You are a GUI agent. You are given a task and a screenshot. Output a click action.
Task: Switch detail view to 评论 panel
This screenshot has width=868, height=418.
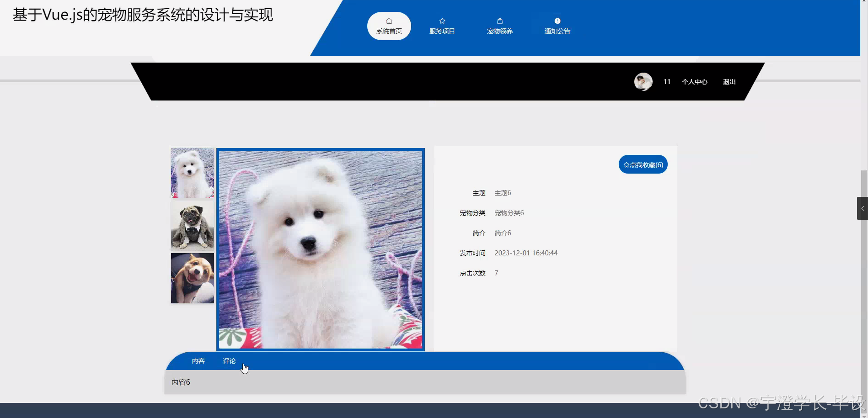click(229, 360)
